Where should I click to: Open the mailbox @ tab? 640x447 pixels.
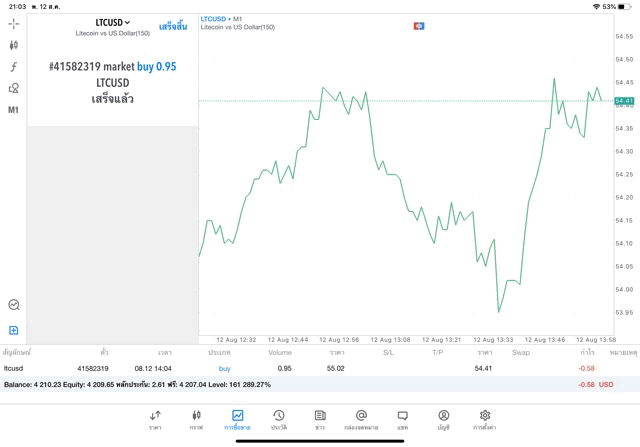tap(361, 420)
